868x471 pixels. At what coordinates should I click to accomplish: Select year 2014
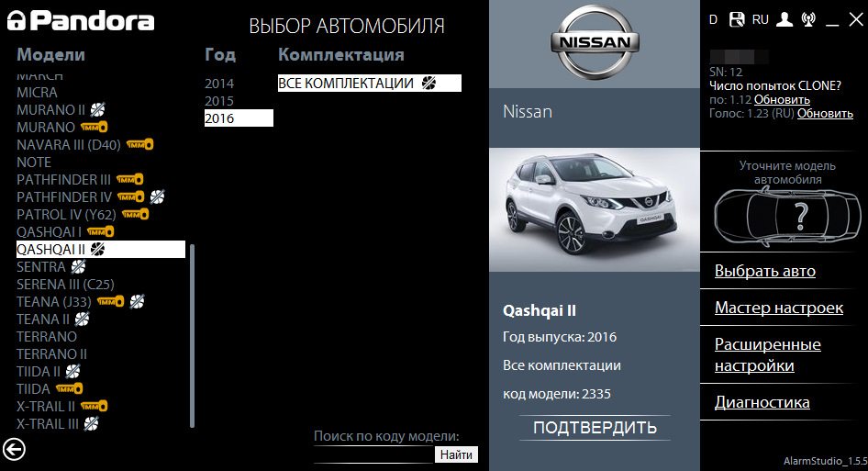pyautogui.click(x=219, y=84)
